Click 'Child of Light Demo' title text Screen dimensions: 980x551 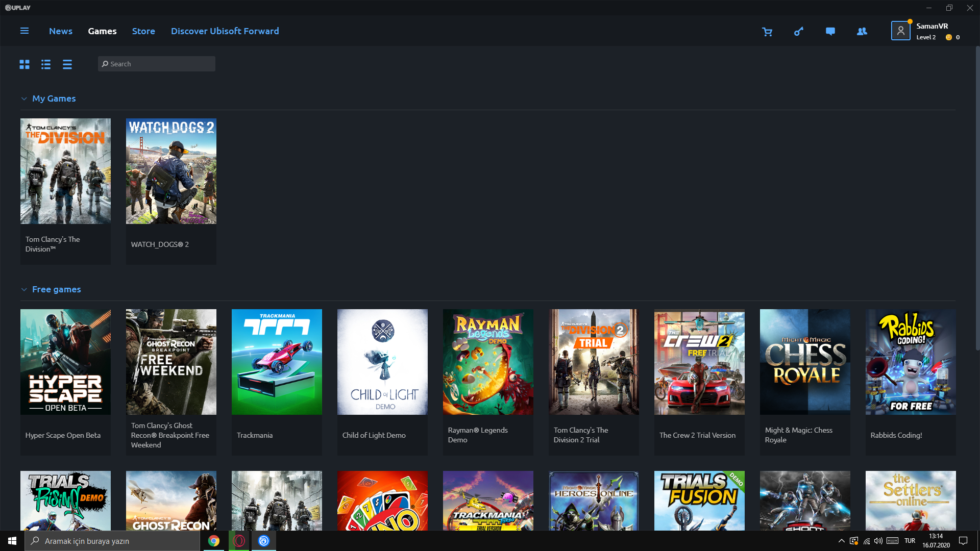point(374,435)
